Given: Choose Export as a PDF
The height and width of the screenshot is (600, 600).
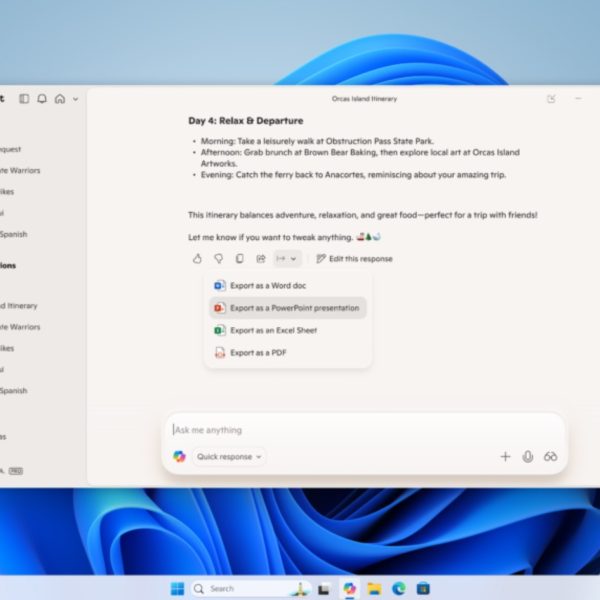Looking at the screenshot, I should pos(258,352).
